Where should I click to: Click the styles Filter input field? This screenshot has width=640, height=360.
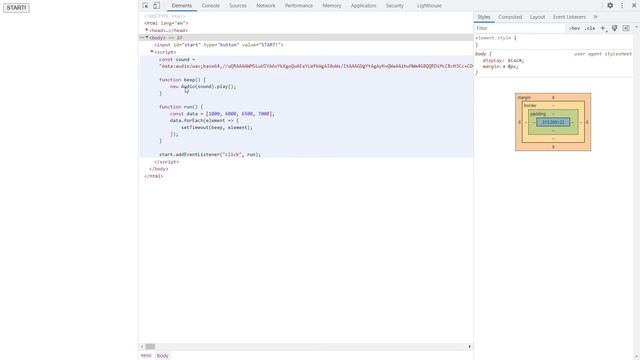(x=520, y=28)
